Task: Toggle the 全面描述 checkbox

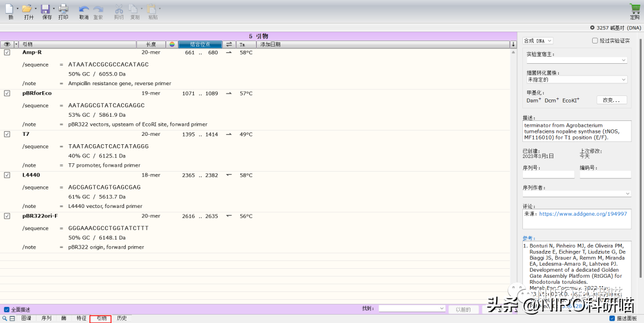Action: (7, 309)
